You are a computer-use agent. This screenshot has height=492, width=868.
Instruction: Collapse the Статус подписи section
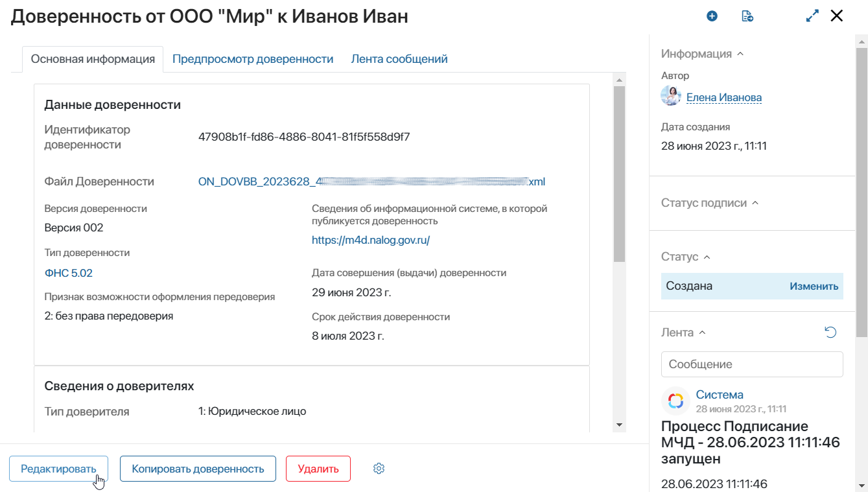coord(755,203)
